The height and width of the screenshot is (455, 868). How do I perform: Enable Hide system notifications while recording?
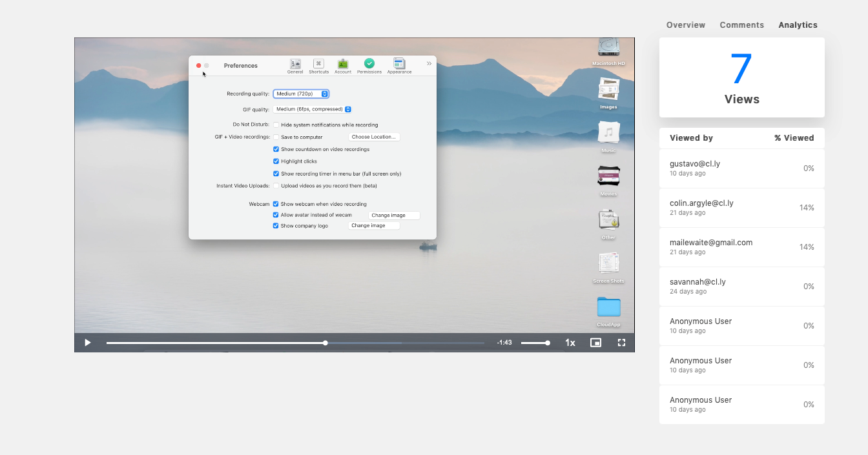click(276, 125)
